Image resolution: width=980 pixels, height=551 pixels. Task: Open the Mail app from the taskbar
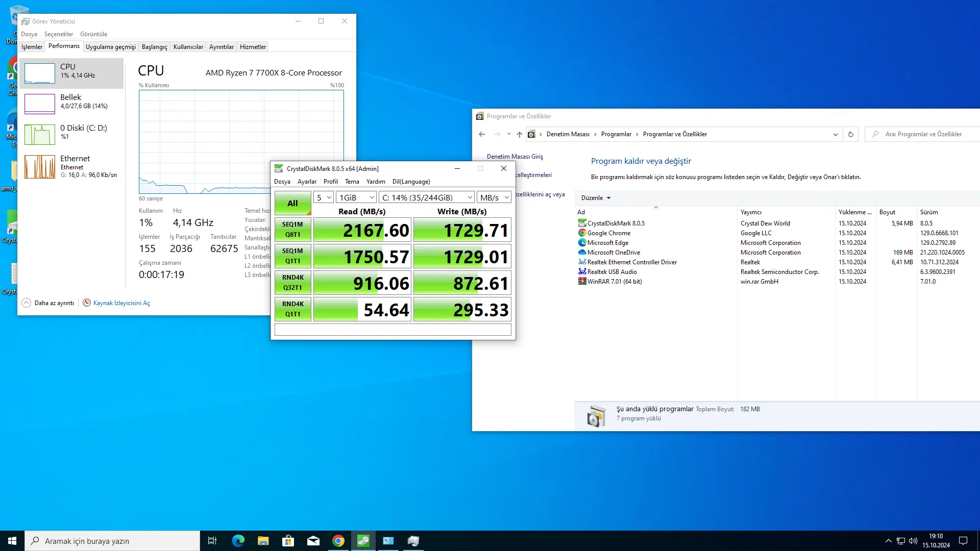[313, 541]
